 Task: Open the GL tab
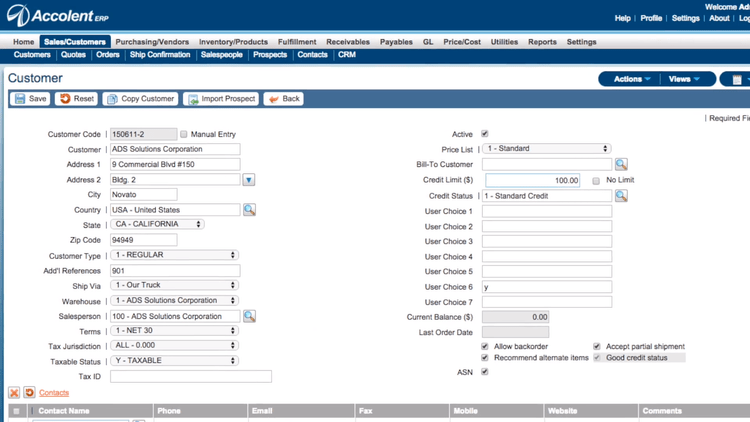pos(428,42)
